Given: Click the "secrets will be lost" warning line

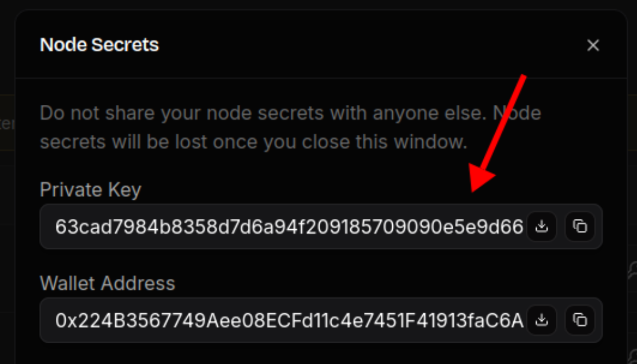Looking at the screenshot, I should click(x=253, y=142).
